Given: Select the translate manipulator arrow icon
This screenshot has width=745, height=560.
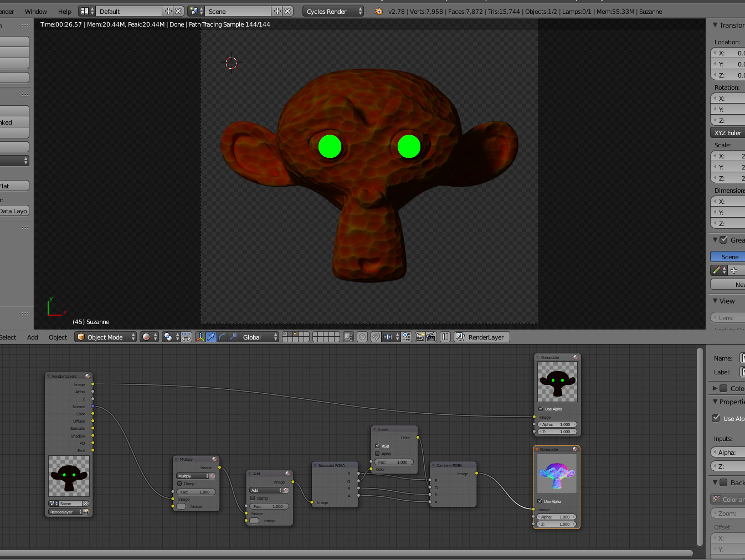Looking at the screenshot, I should point(211,337).
